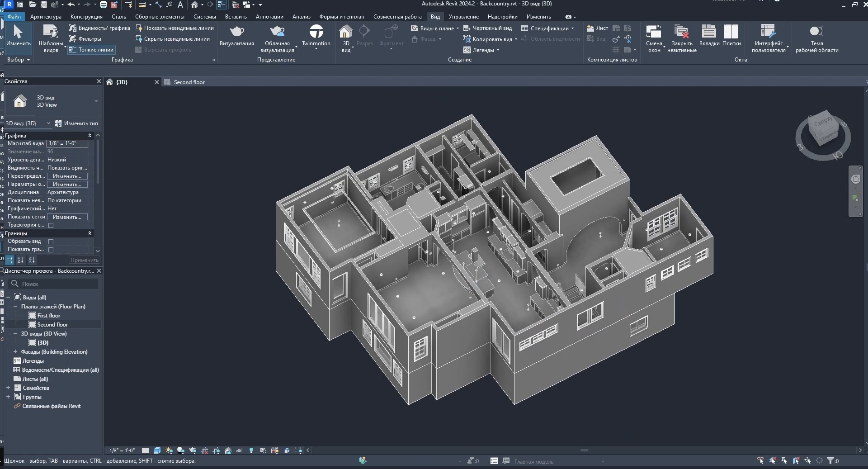Click the Применить button in Properties

tap(84, 260)
